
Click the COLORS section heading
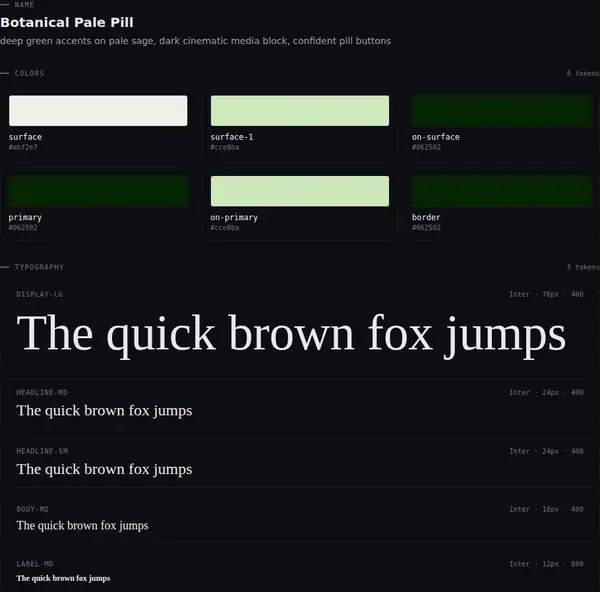29,73
